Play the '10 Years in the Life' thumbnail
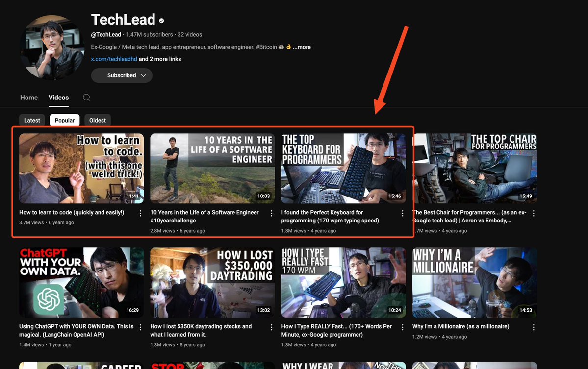The image size is (588, 369). tap(213, 169)
